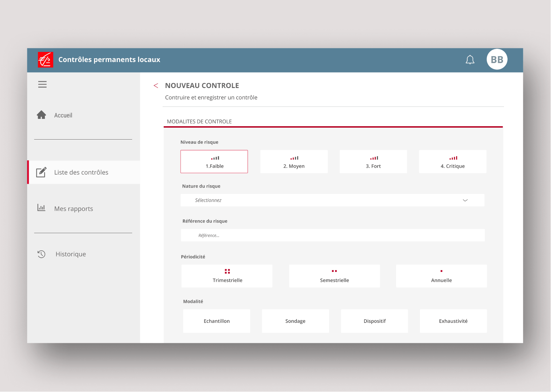Choose the 4. Critique risk level
The height and width of the screenshot is (392, 551).
453,162
